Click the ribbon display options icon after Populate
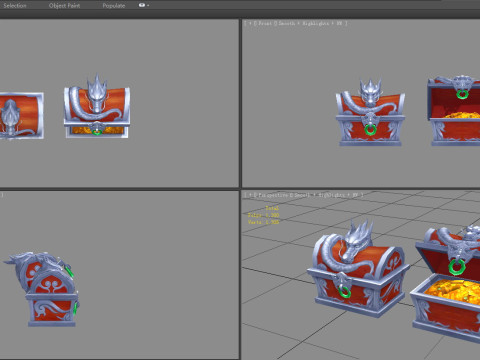The image size is (480, 360). (144, 5)
